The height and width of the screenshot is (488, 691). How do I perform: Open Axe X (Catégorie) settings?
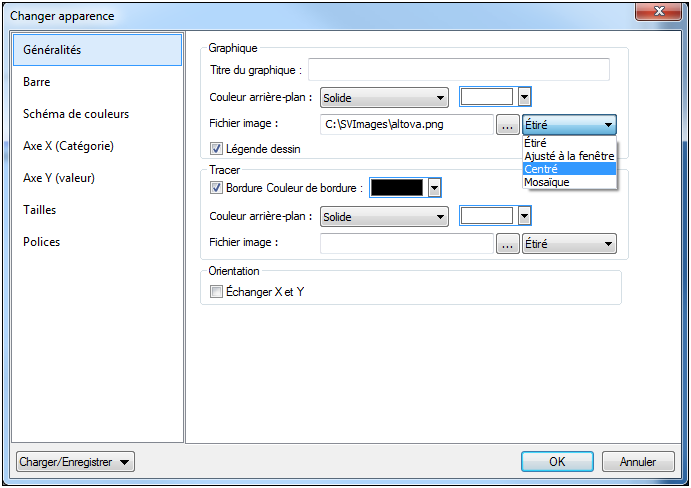point(68,146)
